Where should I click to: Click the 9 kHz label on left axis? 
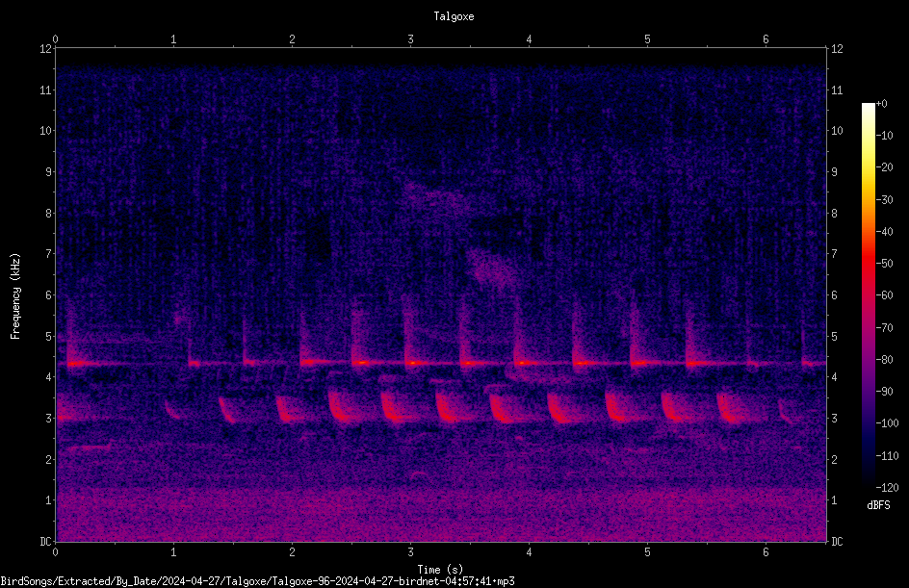[x=49, y=172]
